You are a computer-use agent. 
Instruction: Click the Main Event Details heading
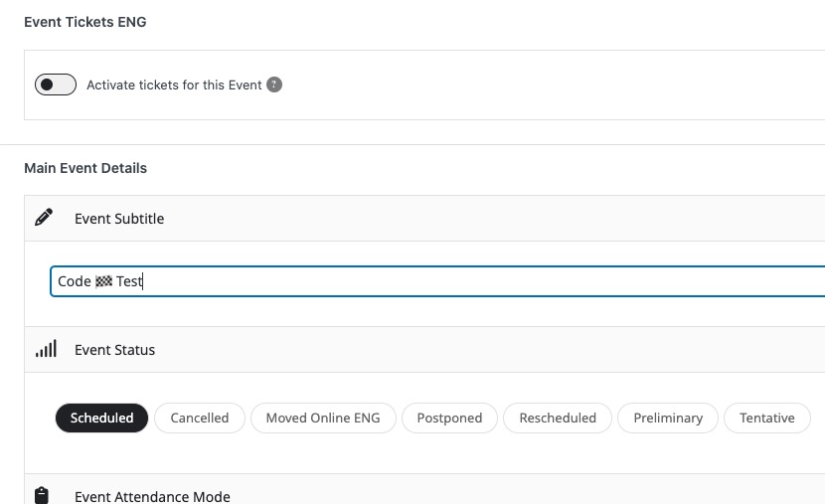[x=85, y=168]
